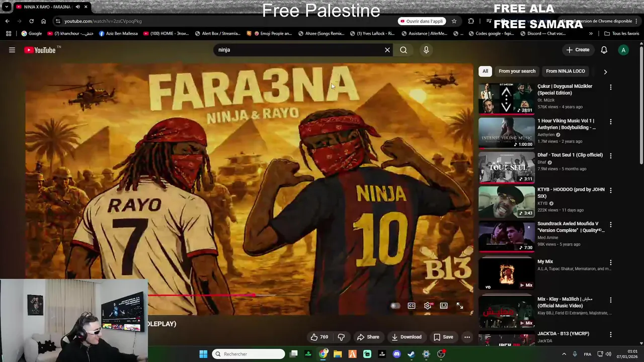Show more chips with the right chevron
644x362 pixels.
(605, 71)
